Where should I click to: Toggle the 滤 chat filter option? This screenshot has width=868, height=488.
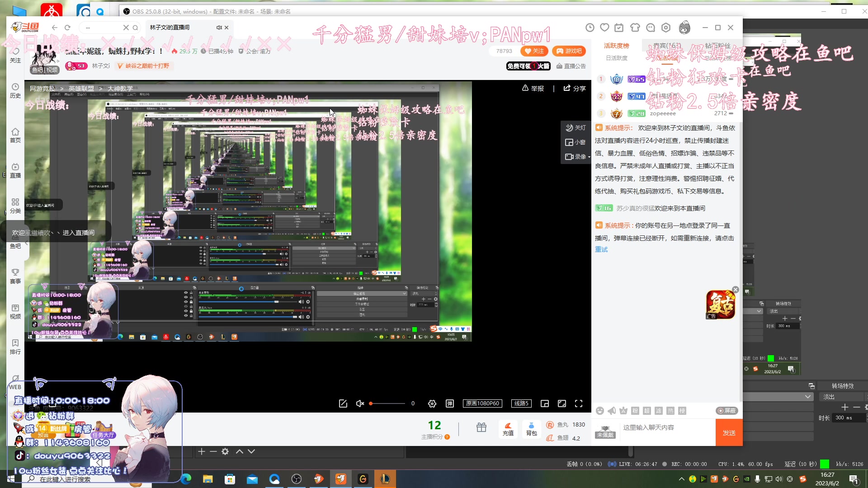[658, 411]
